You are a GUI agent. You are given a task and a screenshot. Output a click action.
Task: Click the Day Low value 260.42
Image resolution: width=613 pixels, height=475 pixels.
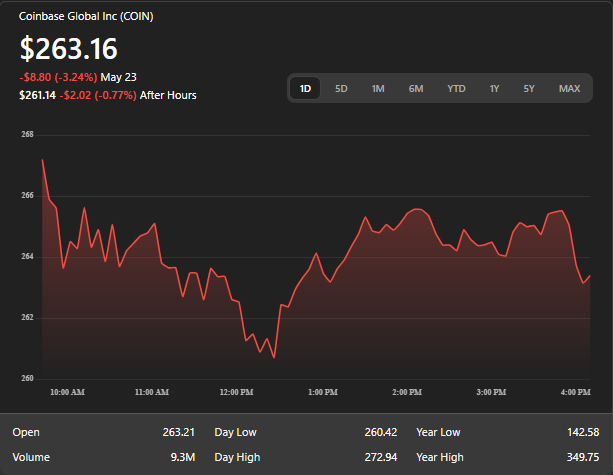(x=381, y=432)
